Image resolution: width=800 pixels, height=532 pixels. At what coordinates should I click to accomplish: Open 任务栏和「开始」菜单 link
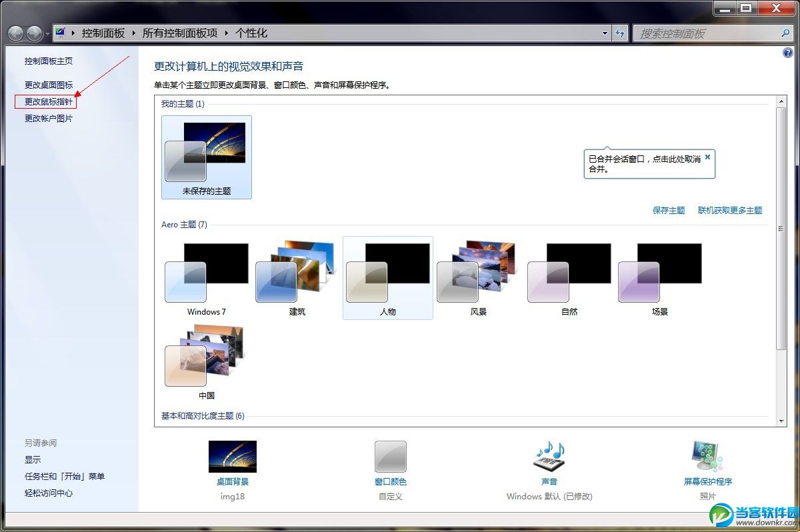click(65, 477)
